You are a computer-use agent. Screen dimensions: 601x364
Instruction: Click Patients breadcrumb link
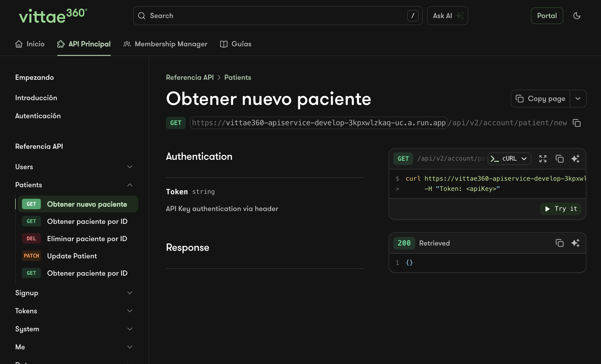238,77
